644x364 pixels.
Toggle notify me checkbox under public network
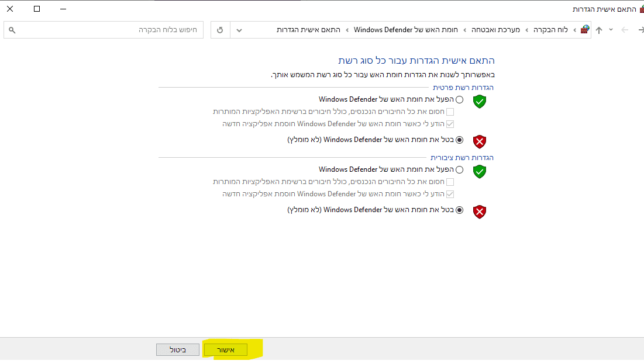[x=450, y=194]
